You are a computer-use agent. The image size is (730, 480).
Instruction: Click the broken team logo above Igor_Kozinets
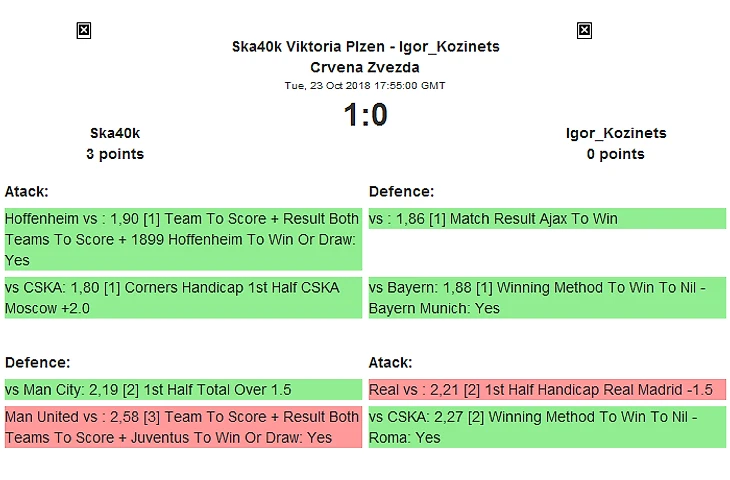tap(584, 31)
